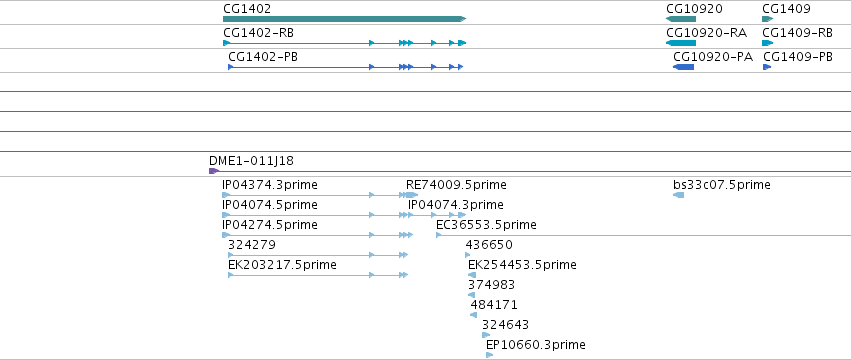
Task: Select the CG1409-PB protein arrow
Action: 767,67
